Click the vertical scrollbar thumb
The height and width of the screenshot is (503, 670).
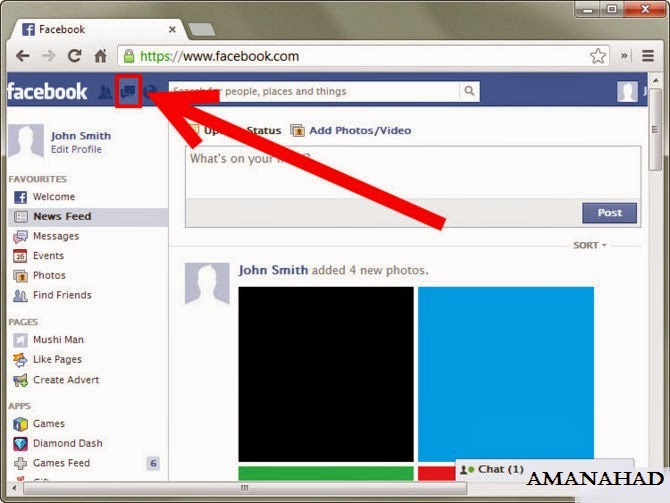pyautogui.click(x=655, y=129)
